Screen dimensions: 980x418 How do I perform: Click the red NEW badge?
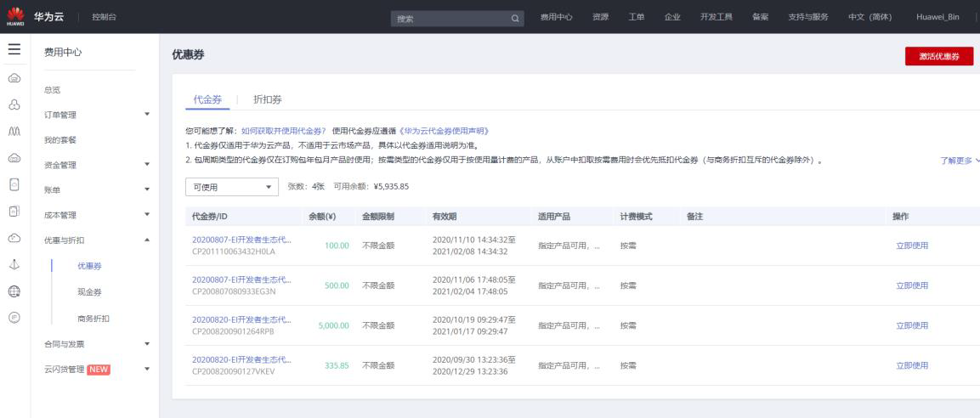(x=98, y=370)
